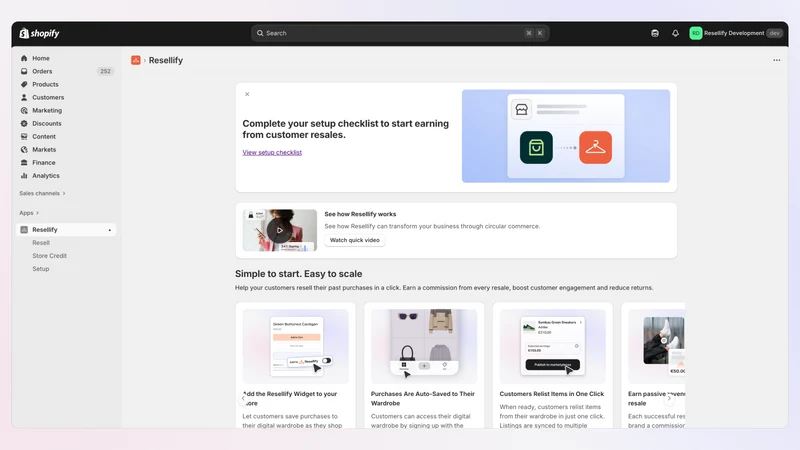Screen dimensions: 800x450
Task: Click the search magnifier icon
Action: 260,33
